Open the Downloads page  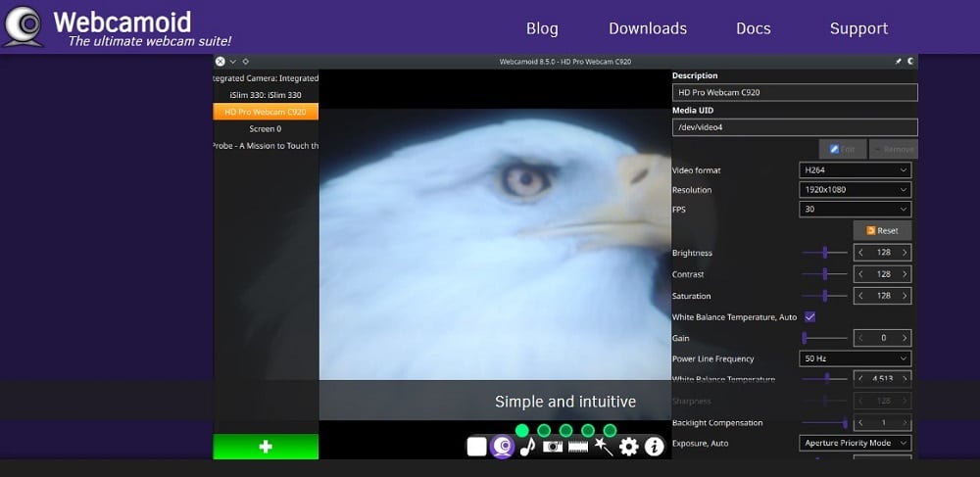click(648, 28)
